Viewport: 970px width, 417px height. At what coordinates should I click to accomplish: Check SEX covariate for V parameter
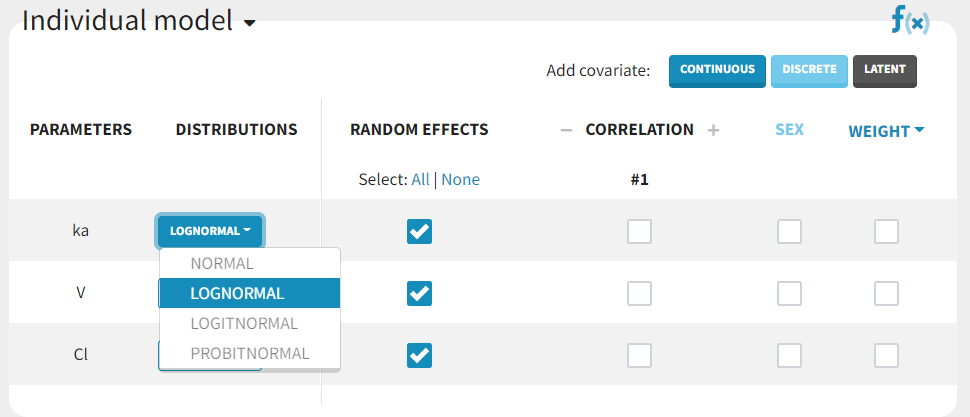click(x=789, y=293)
